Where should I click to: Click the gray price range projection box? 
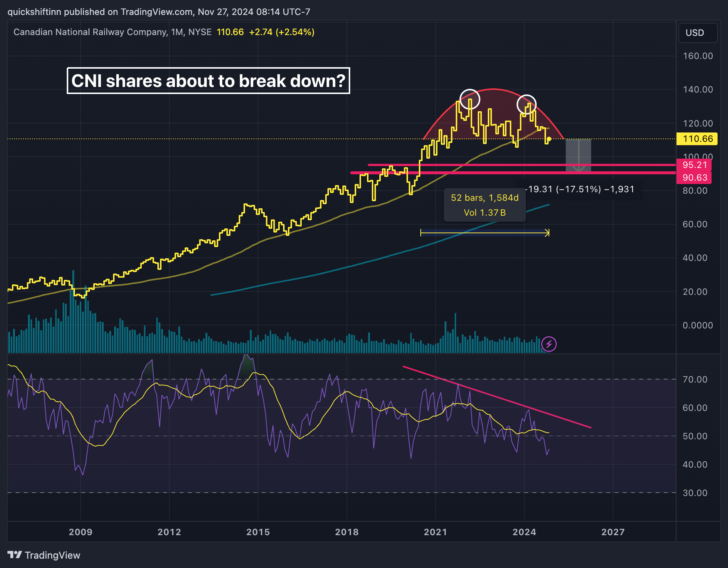pos(578,156)
